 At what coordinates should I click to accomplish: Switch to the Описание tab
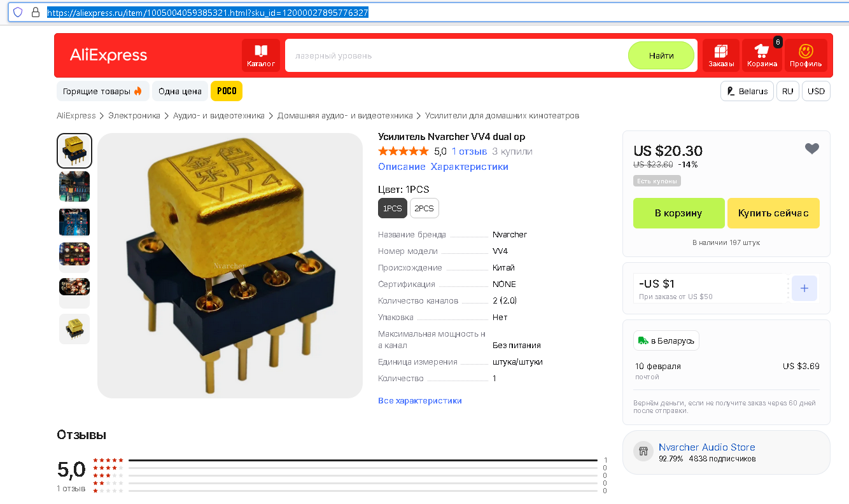point(402,167)
